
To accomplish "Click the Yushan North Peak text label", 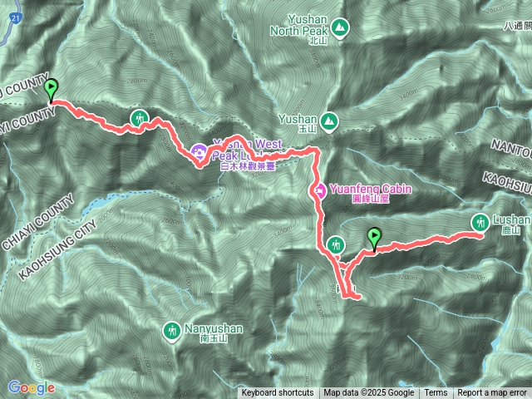I will point(301,25).
